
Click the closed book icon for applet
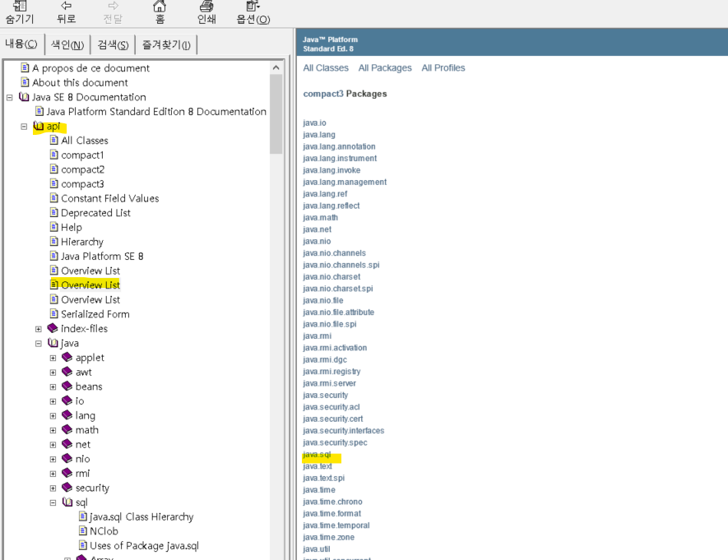point(67,357)
